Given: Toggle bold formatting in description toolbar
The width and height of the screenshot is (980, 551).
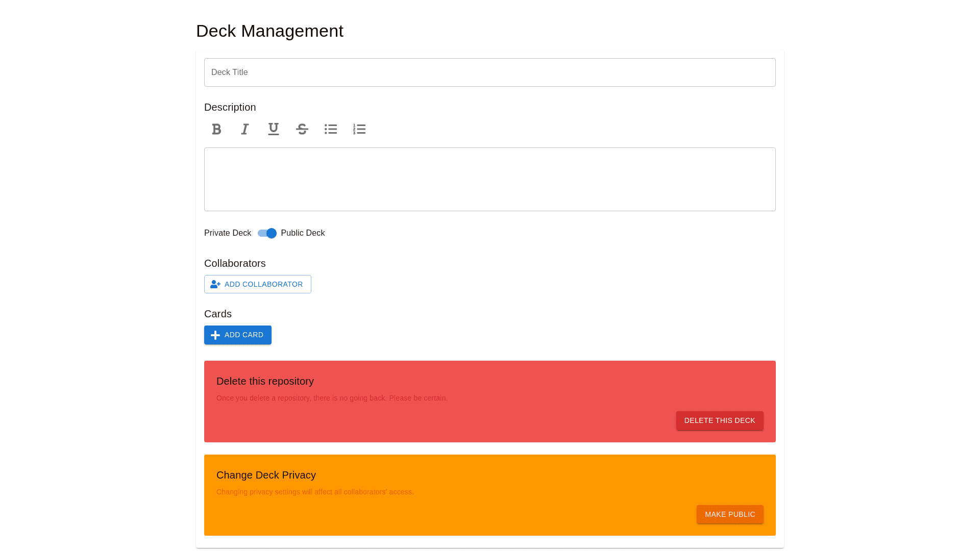Looking at the screenshot, I should coord(216,129).
